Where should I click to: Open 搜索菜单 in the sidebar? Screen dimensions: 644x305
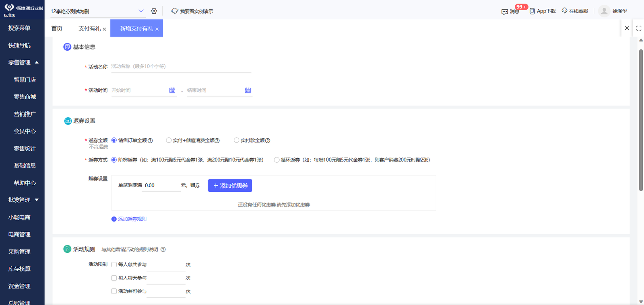[x=19, y=28]
